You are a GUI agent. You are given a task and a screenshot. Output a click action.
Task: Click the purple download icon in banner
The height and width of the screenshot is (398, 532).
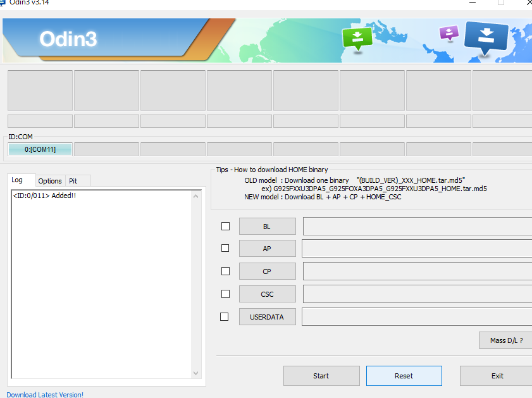click(x=449, y=34)
